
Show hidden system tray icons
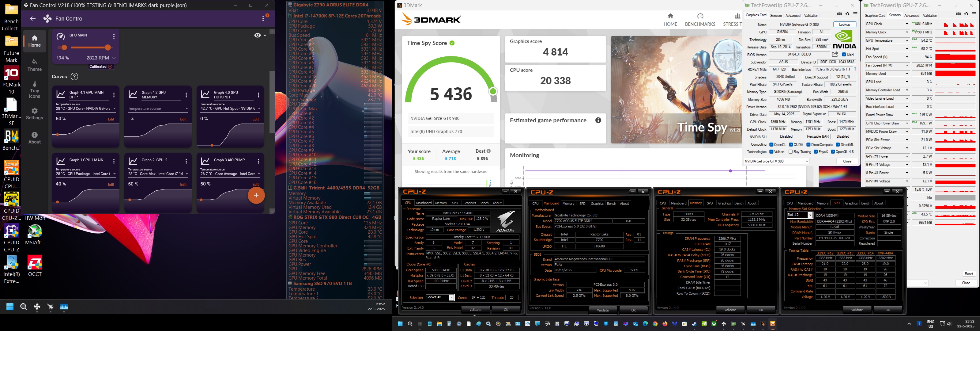click(x=909, y=324)
